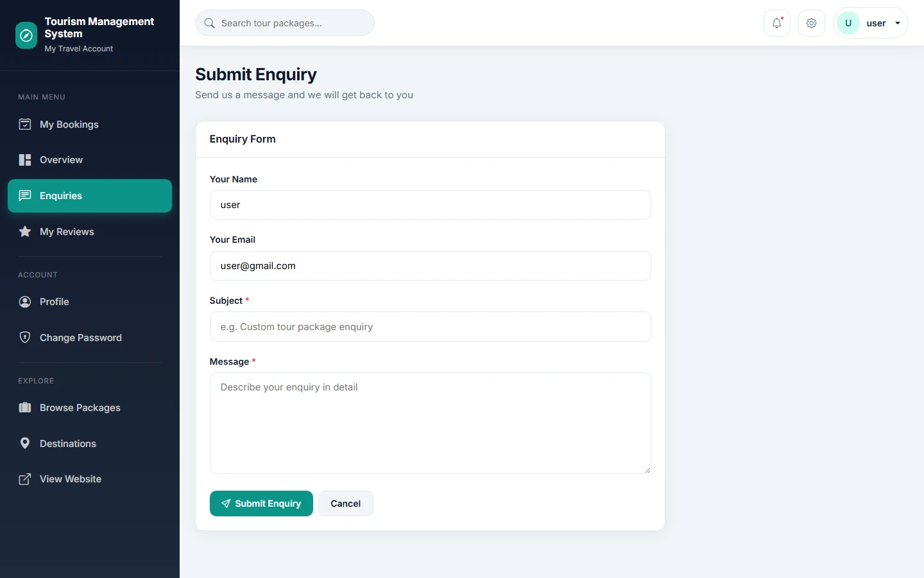
Task: Click the settings gear icon
Action: tap(812, 23)
